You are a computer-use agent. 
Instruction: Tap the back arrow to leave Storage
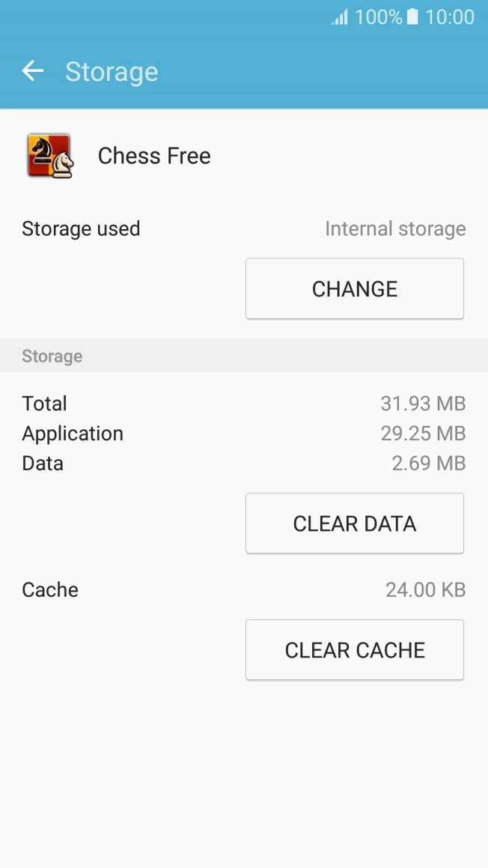[32, 70]
